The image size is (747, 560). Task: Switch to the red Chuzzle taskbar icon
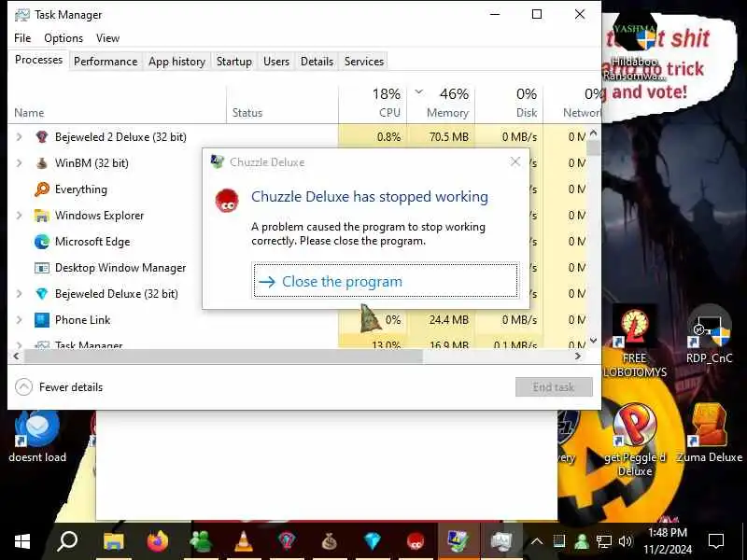[416, 541]
